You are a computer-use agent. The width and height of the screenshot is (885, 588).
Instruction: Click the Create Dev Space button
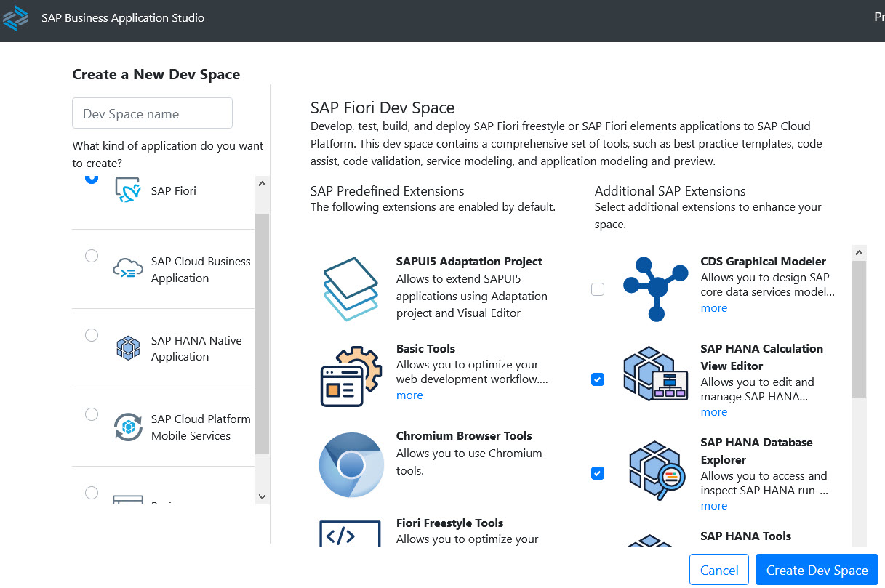[x=817, y=569]
